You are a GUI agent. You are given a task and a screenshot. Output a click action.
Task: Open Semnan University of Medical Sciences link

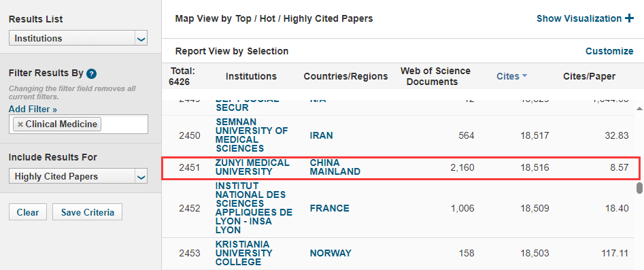(252, 135)
